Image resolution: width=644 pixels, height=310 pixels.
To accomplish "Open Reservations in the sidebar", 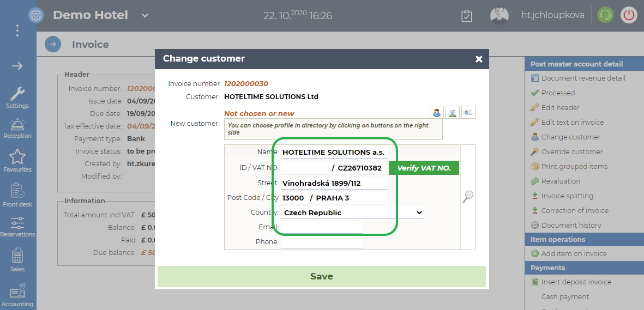I will pos(17,227).
